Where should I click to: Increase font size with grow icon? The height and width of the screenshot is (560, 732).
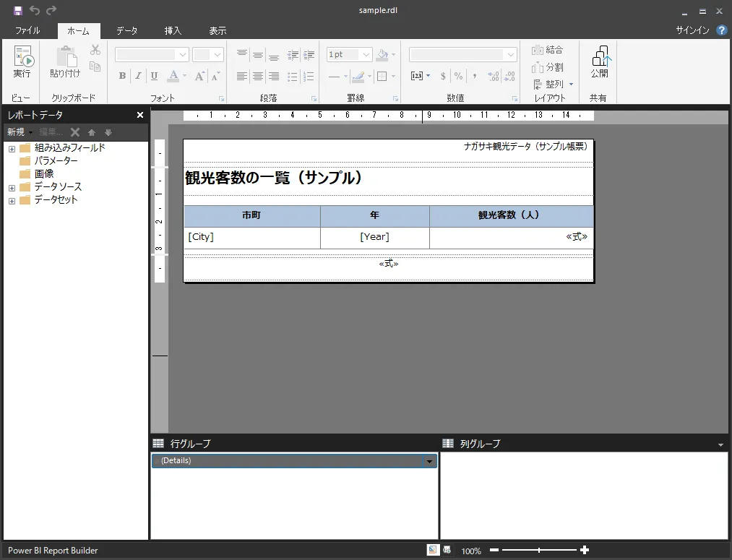[199, 76]
